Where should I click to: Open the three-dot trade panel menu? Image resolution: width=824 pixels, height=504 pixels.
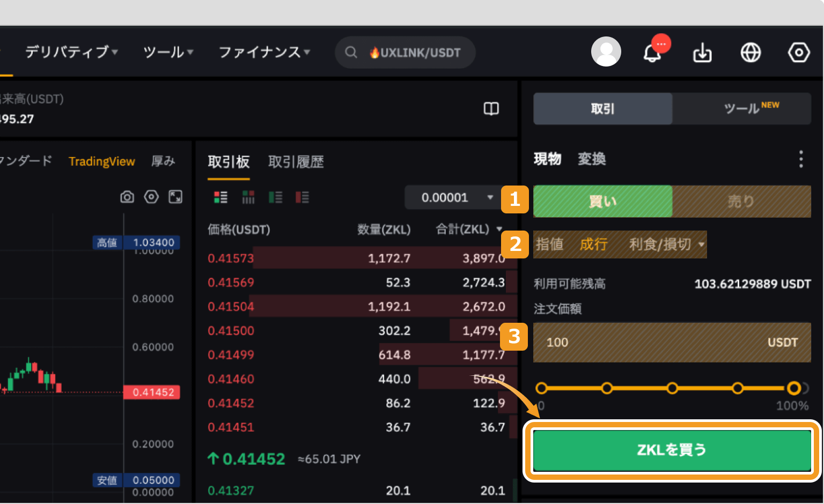point(801,159)
